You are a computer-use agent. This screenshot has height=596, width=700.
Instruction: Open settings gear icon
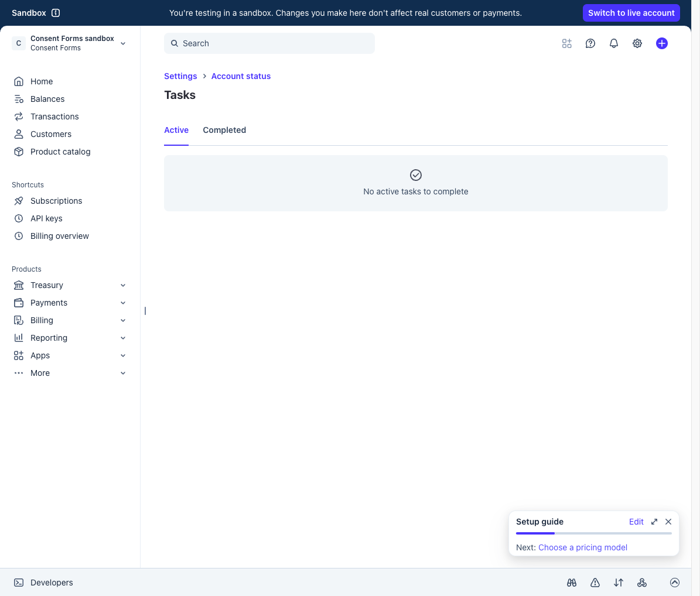pos(637,43)
